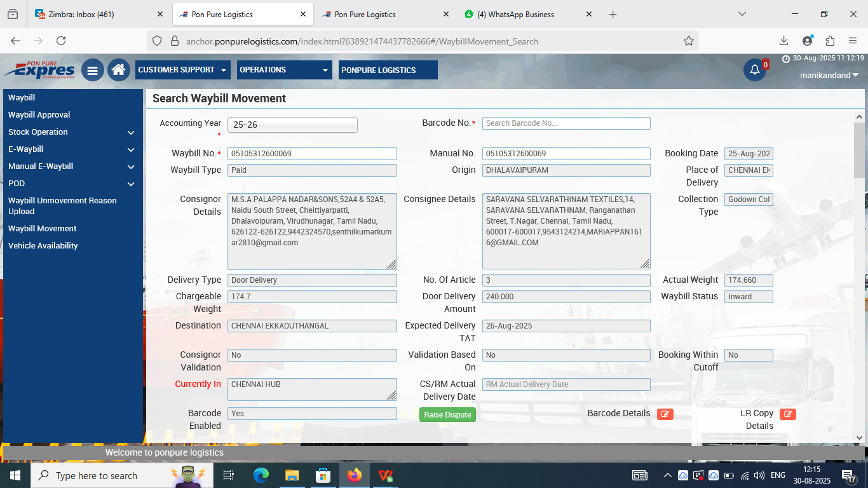Click the home icon in header

[x=118, y=70]
